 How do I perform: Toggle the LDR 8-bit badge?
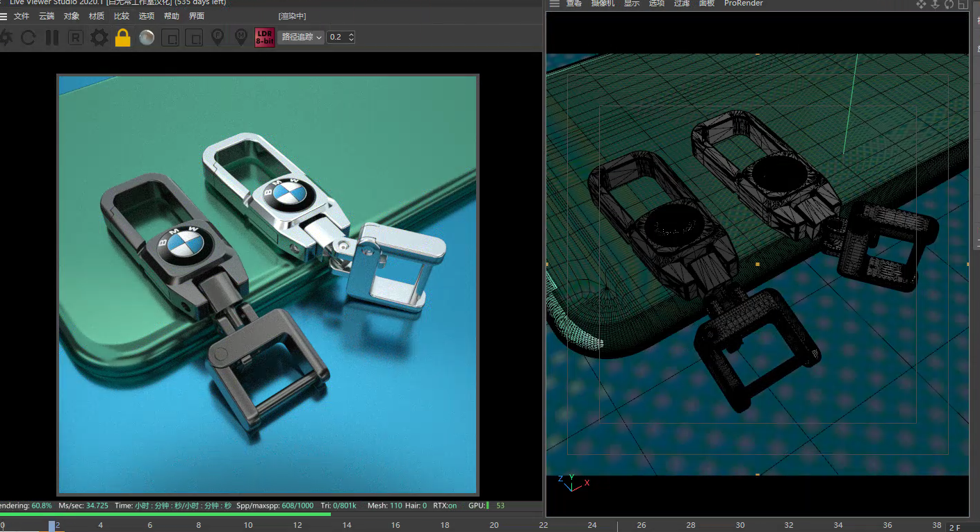pos(265,38)
